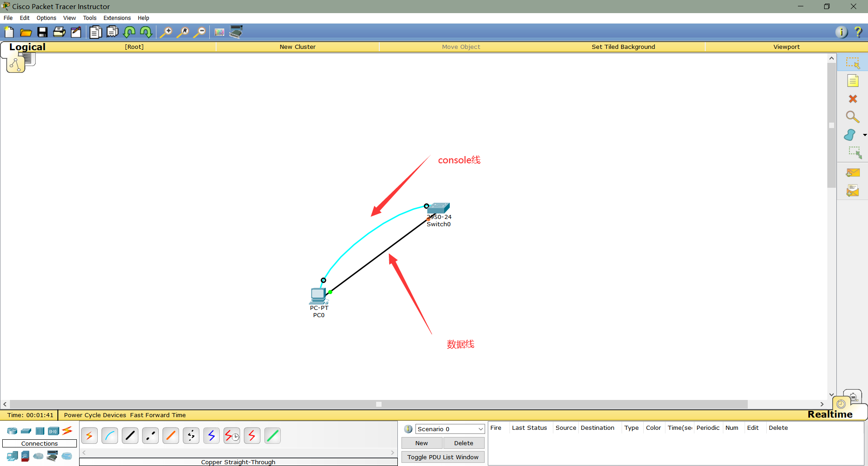The height and width of the screenshot is (466, 868).
Task: Click Power Cycle Devices
Action: coord(95,415)
